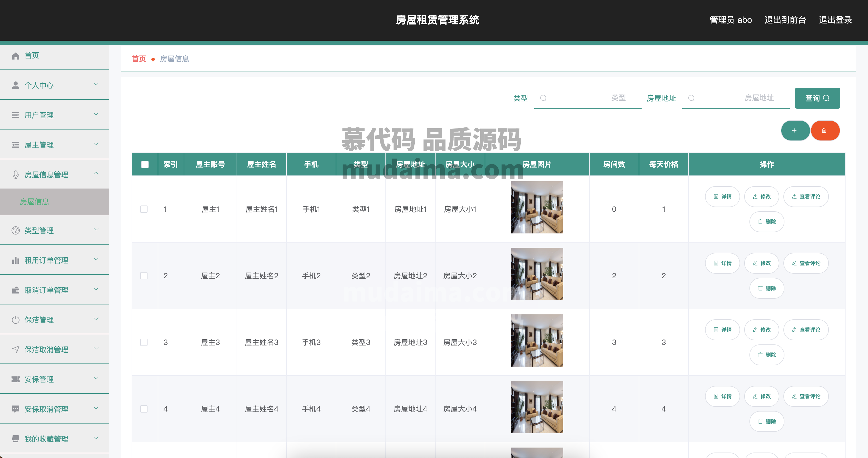
Task: Click 退出登录 in the header
Action: 835,20
